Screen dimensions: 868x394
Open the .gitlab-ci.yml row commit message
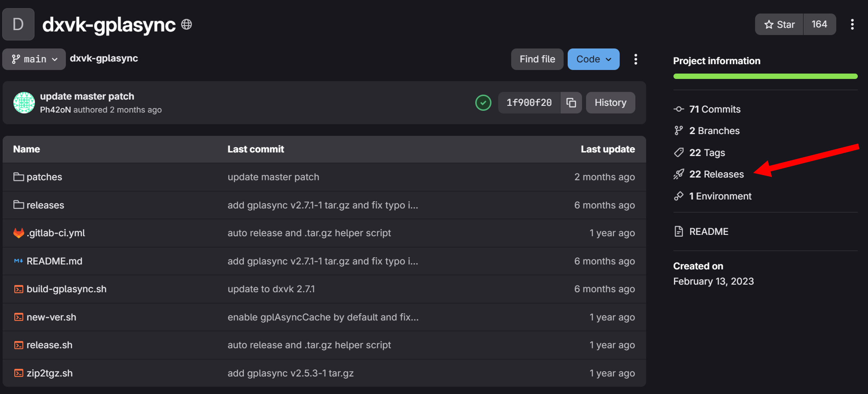pos(309,233)
